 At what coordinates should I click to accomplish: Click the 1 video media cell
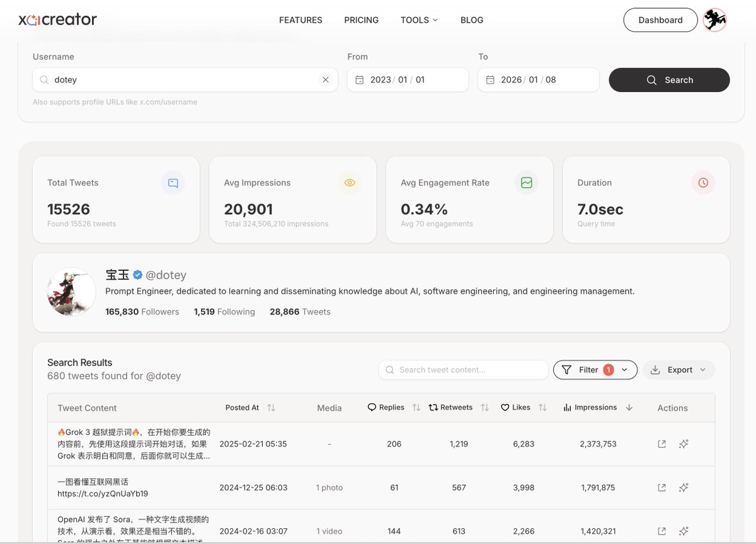pos(329,531)
